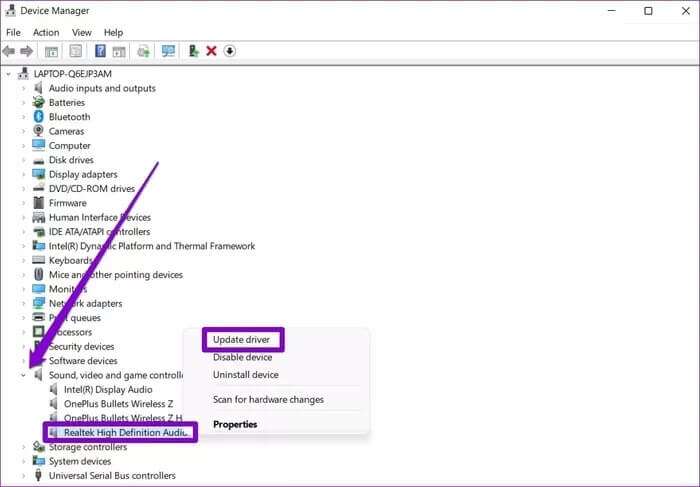Expand the Computer node chevron

point(23,146)
